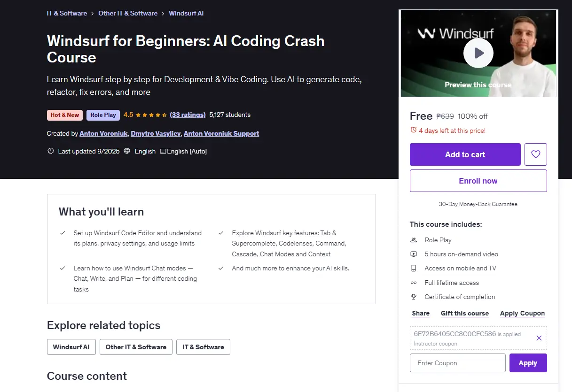The height and width of the screenshot is (392, 572).
Task: Click the 100% off discount text
Action: (473, 116)
